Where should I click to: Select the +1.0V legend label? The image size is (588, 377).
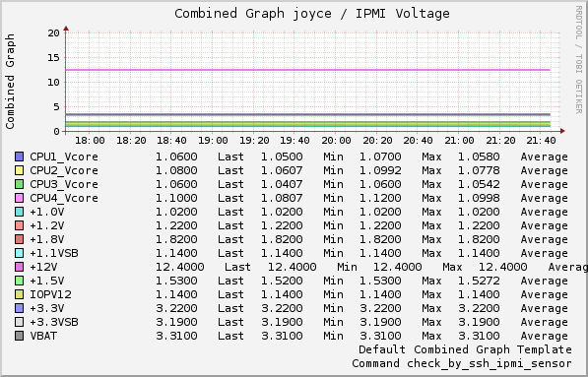click(47, 212)
